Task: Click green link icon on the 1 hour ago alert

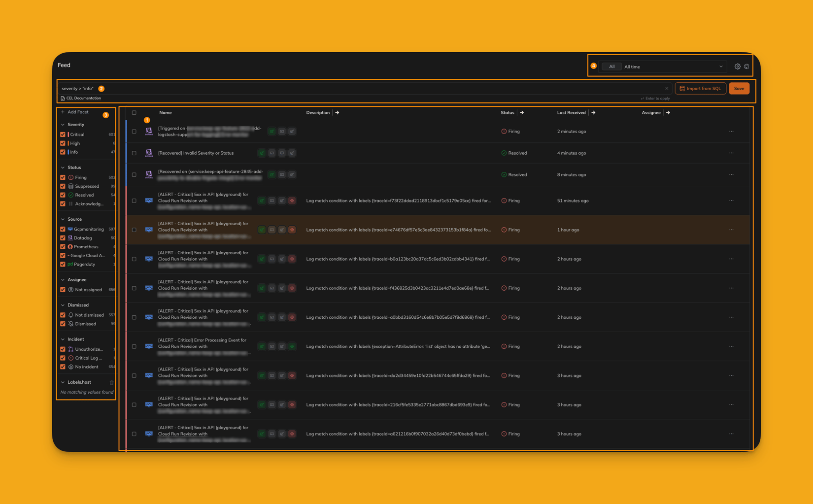Action: click(x=262, y=230)
